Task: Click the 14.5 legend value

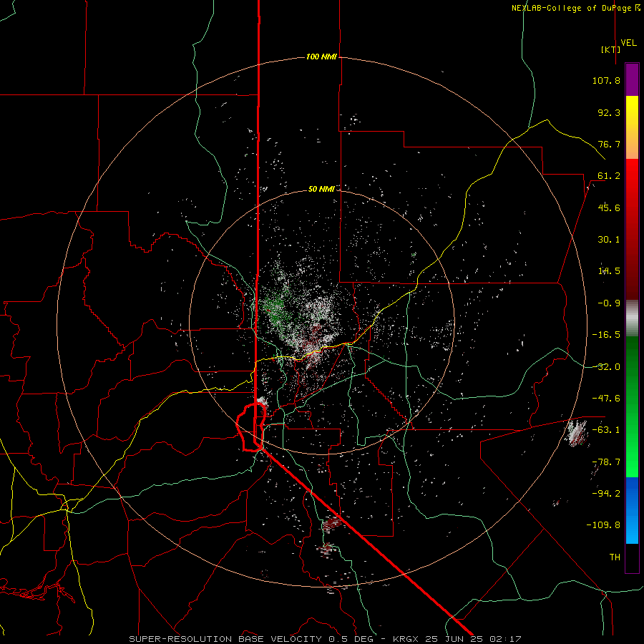Action: pyautogui.click(x=609, y=271)
